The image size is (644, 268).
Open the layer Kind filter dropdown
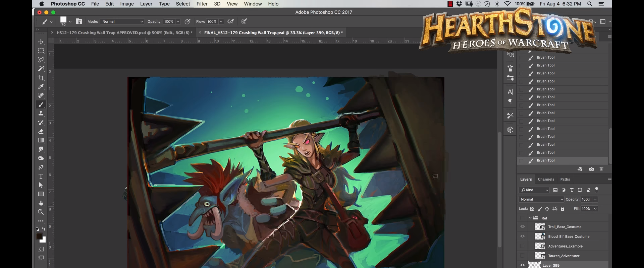534,190
